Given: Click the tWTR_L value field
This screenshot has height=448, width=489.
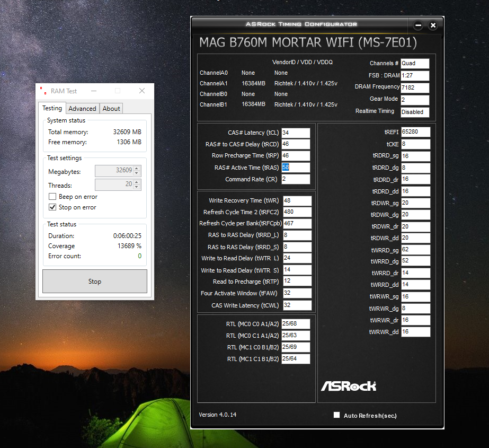Looking at the screenshot, I should [297, 258].
